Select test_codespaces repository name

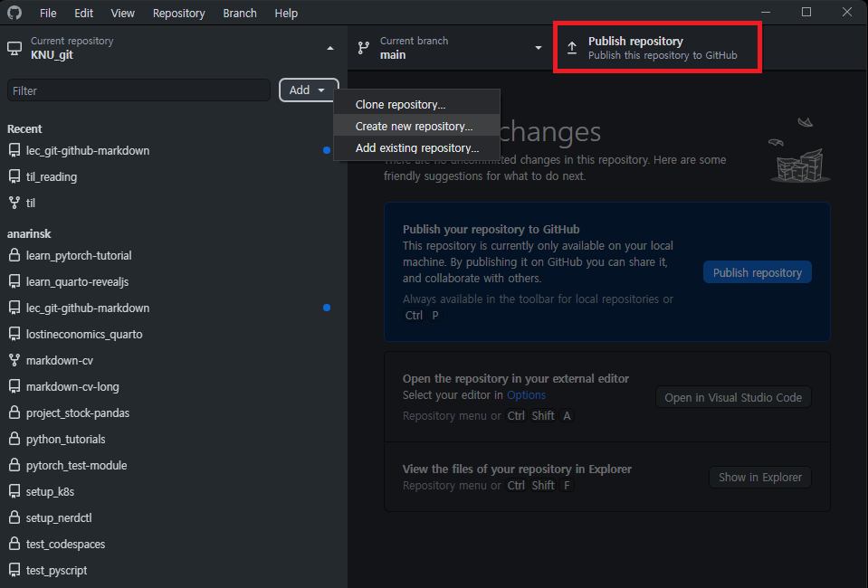coord(65,545)
